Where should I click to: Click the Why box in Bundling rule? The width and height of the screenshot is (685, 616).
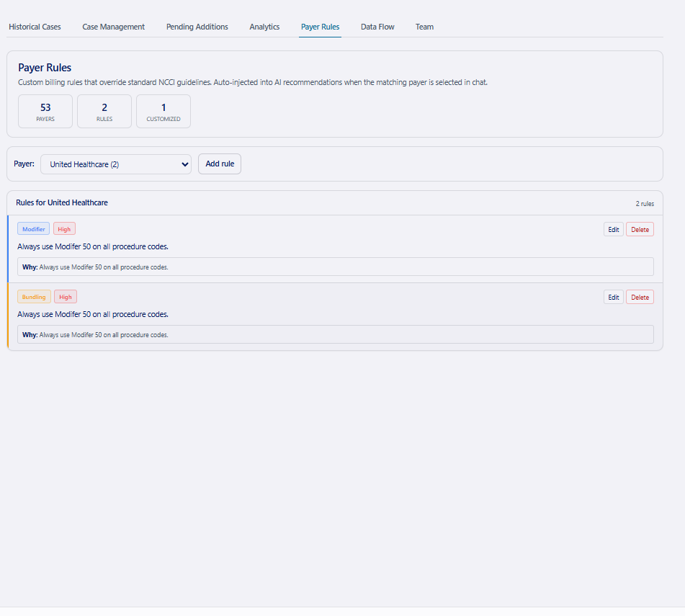336,334
